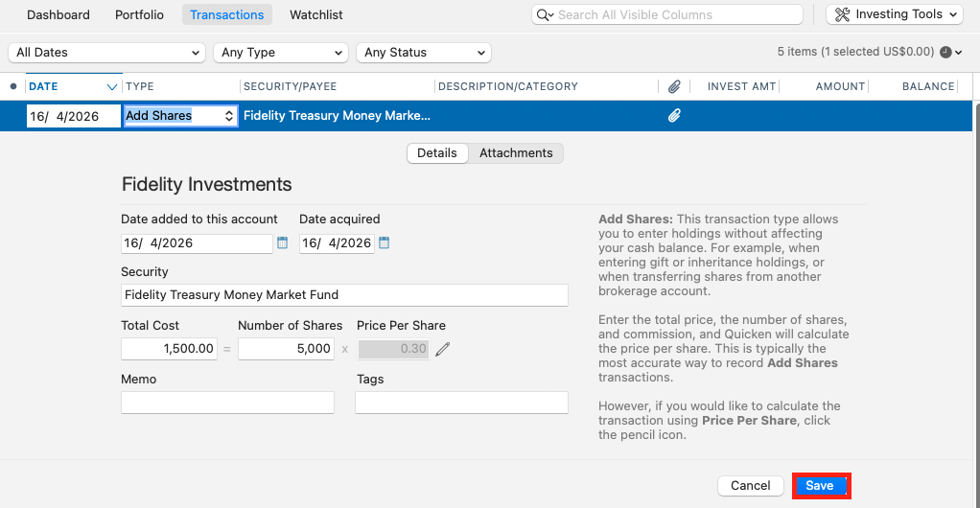Edit the Total Cost field
The image size is (980, 508).
(x=170, y=349)
